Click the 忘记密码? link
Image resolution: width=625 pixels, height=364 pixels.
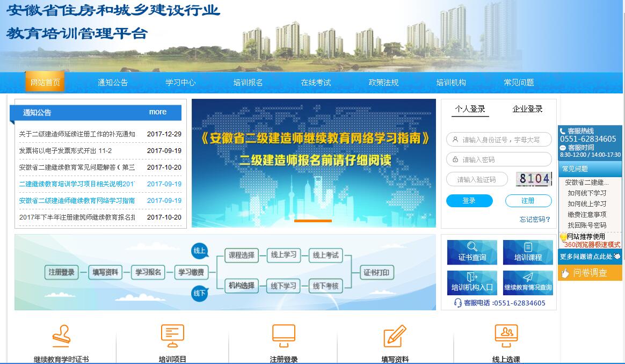coord(535,219)
